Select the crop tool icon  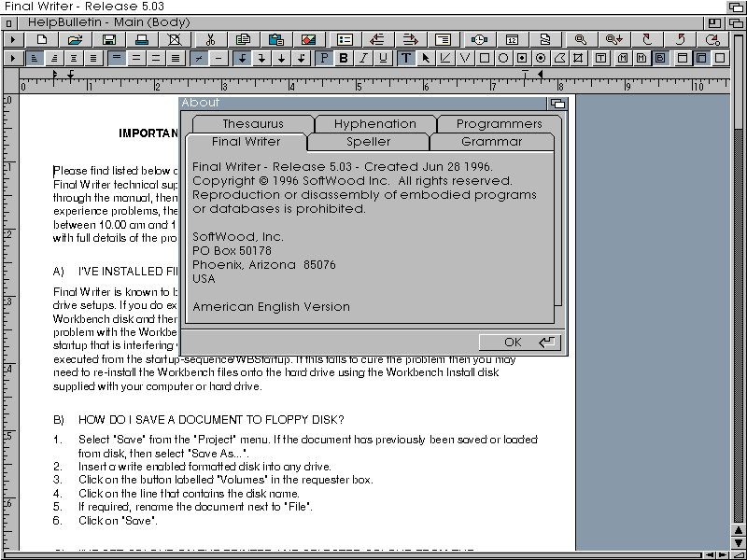tap(578, 58)
